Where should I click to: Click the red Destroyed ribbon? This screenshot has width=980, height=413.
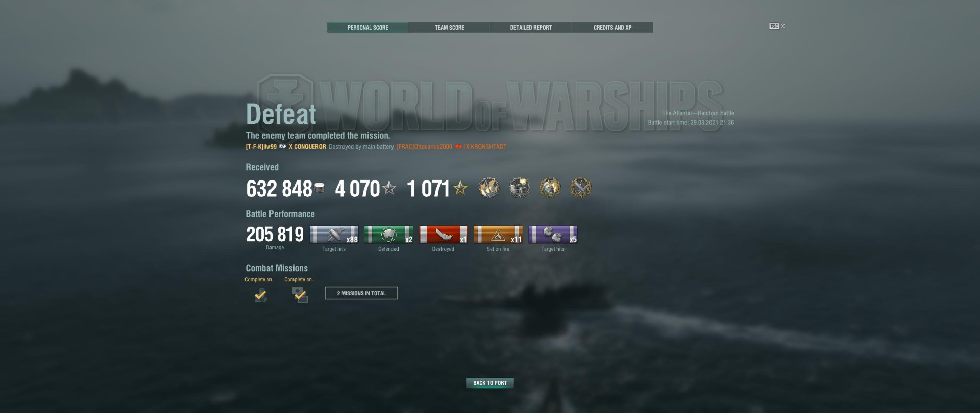tap(443, 235)
